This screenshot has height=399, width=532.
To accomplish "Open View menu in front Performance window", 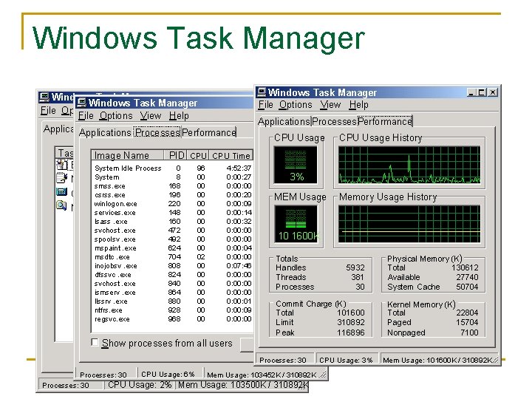I will 330,105.
